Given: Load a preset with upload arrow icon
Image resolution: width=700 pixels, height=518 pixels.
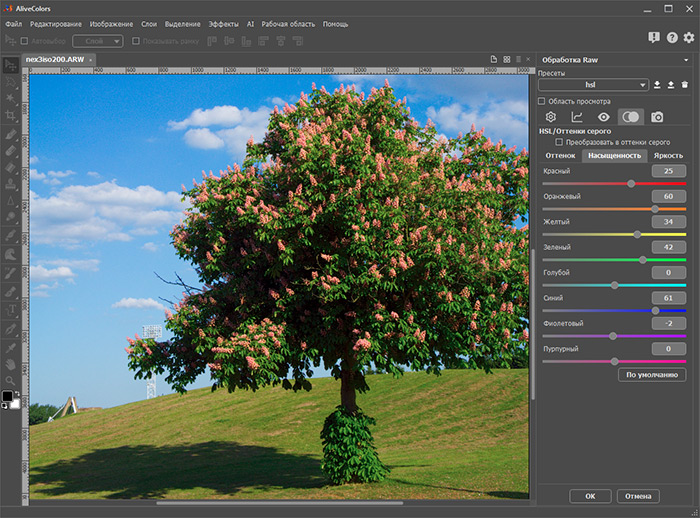Looking at the screenshot, I should 671,85.
